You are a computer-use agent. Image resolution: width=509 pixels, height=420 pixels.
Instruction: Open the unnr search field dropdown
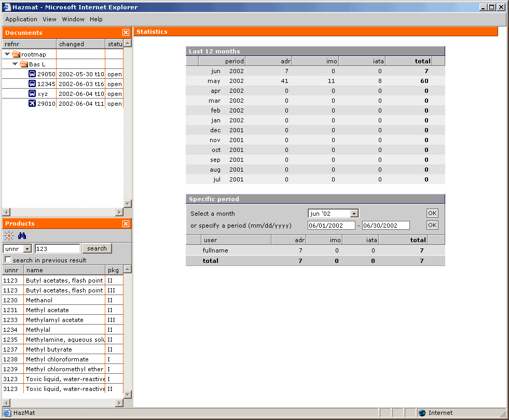(x=27, y=249)
